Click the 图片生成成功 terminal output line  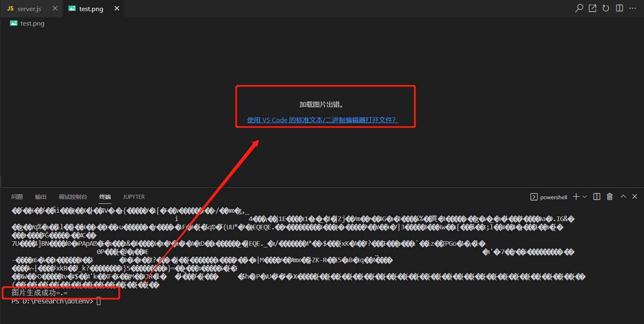coord(40,293)
